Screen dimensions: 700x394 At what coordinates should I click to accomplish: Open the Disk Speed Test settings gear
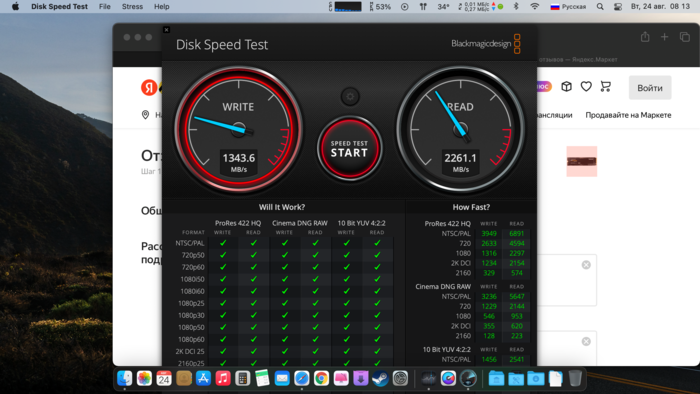pyautogui.click(x=350, y=96)
